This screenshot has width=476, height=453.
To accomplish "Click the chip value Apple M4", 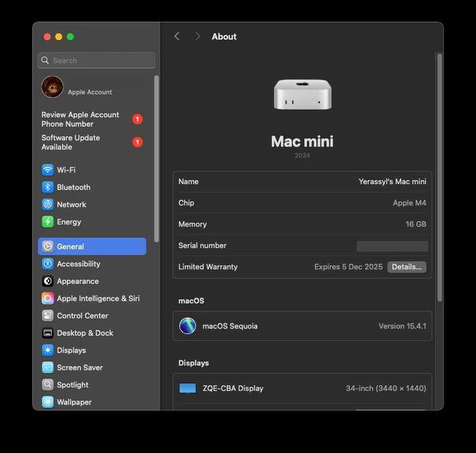I will [x=409, y=203].
